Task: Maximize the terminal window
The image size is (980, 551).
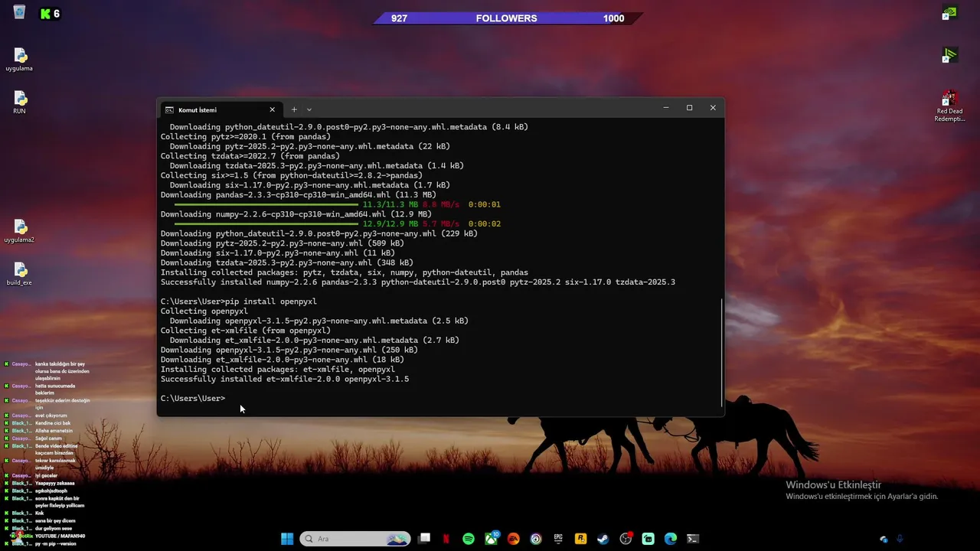Action: pyautogui.click(x=689, y=108)
